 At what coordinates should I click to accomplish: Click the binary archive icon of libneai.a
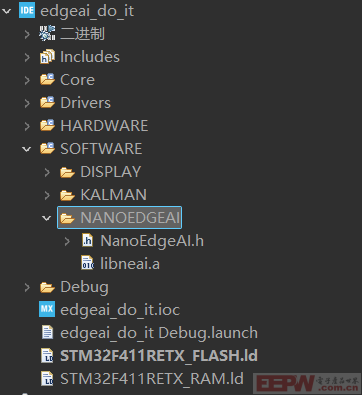tap(87, 263)
